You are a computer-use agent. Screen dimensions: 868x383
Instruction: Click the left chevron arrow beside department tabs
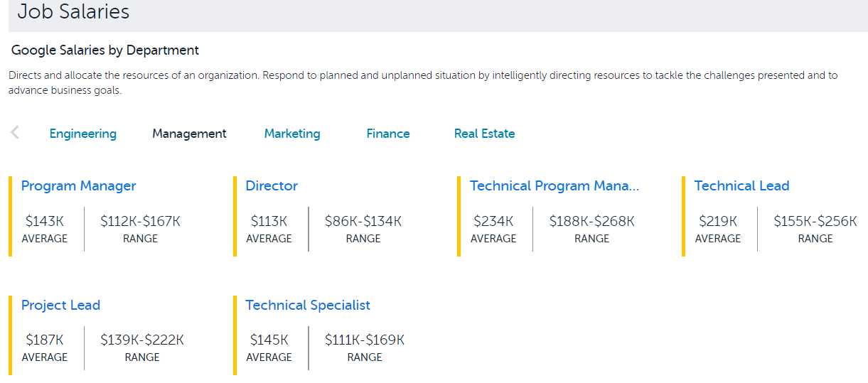click(15, 133)
